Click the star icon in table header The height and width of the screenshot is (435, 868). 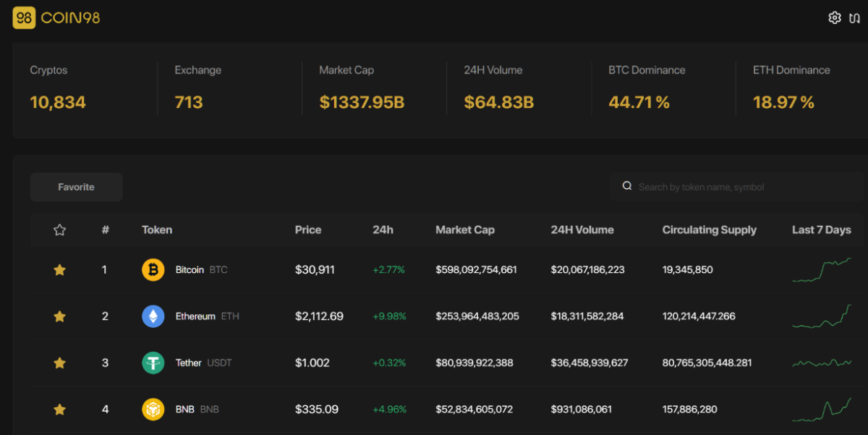pos(60,230)
